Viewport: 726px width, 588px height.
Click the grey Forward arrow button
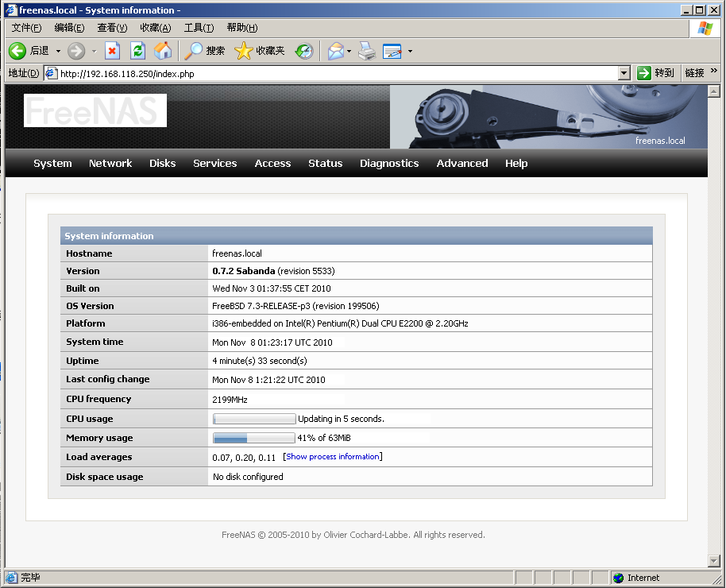pos(76,51)
